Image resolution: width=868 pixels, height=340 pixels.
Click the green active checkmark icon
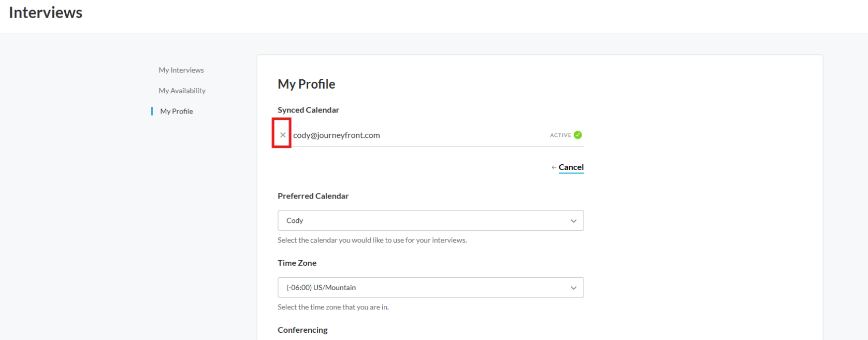click(x=578, y=135)
